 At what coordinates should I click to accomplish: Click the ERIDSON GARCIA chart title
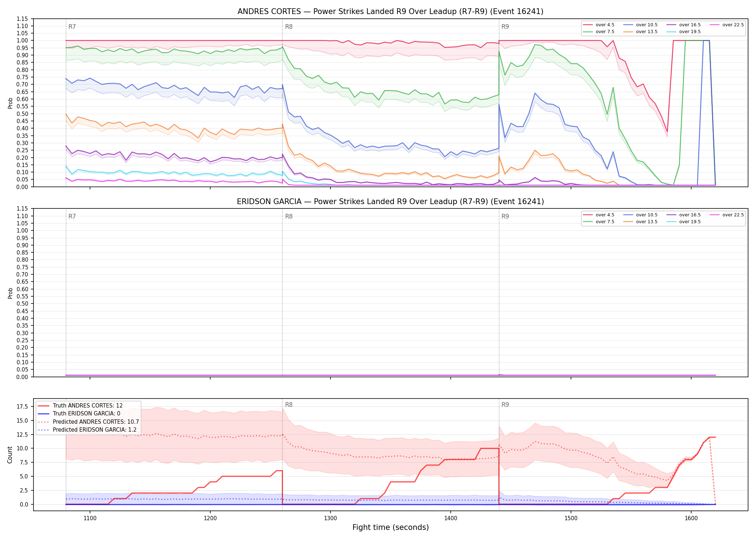390,202
